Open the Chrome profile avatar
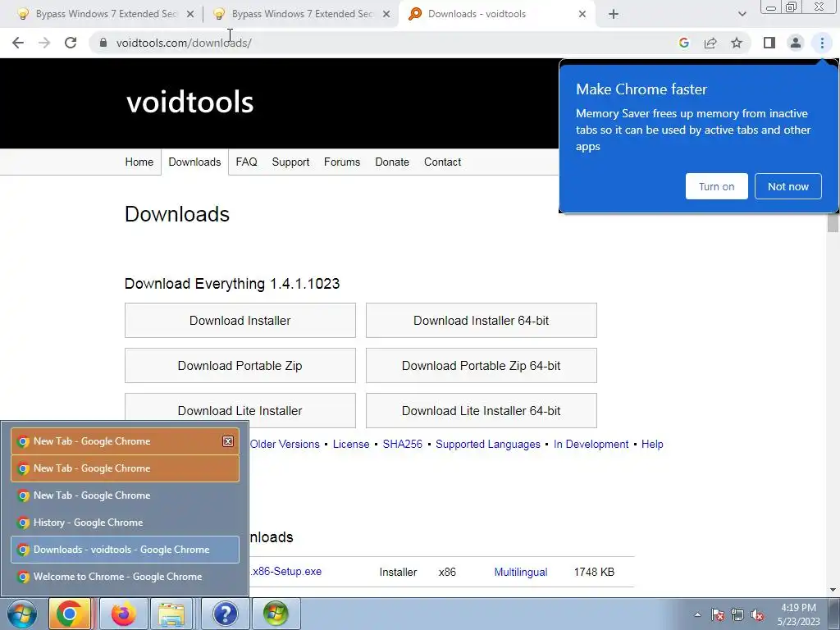Viewport: 840px width, 630px height. [x=796, y=43]
